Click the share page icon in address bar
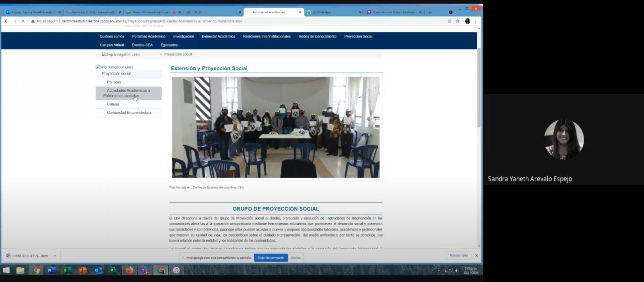 tap(449, 21)
